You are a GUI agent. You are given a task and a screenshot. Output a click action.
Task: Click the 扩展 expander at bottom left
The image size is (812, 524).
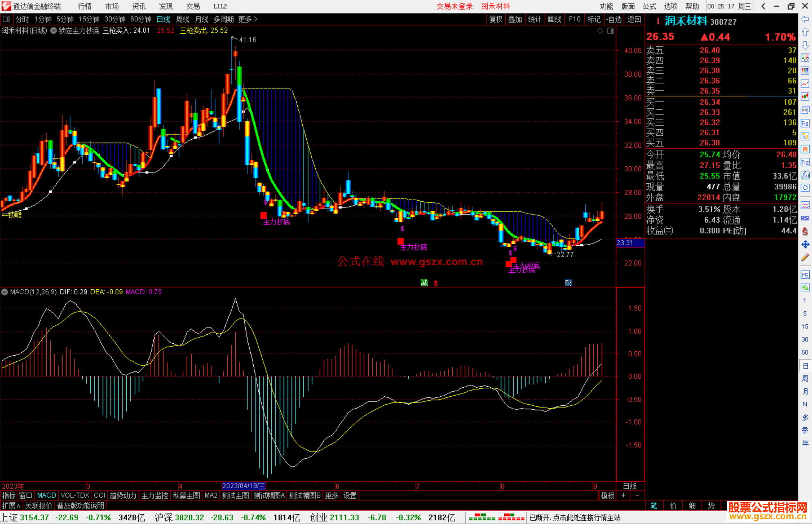pos(11,506)
